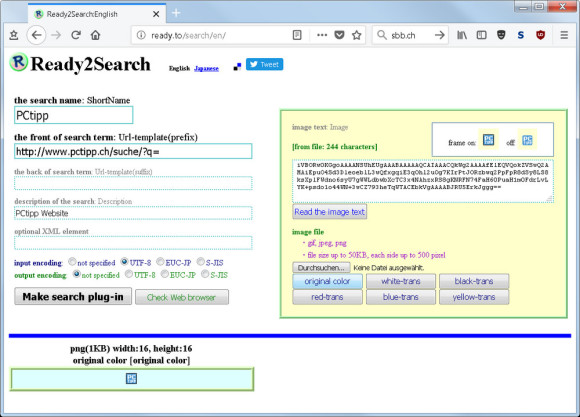This screenshot has width=580, height=417.
Task: Choose the yellow-trans option
Action: click(474, 297)
